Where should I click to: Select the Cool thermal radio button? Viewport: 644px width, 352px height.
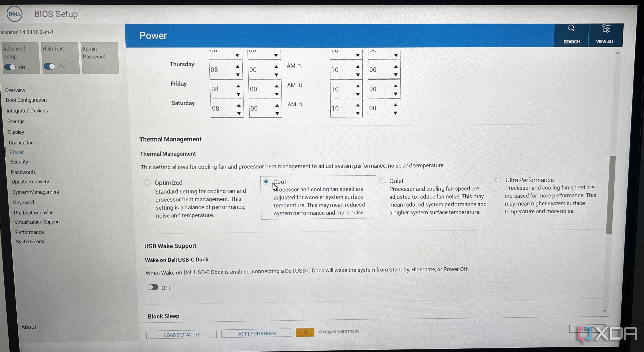[266, 182]
